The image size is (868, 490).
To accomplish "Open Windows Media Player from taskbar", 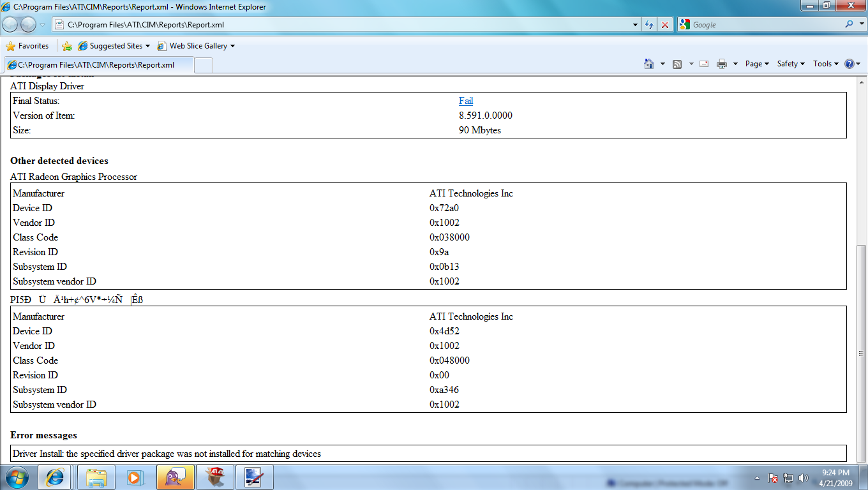I will pyautogui.click(x=135, y=477).
